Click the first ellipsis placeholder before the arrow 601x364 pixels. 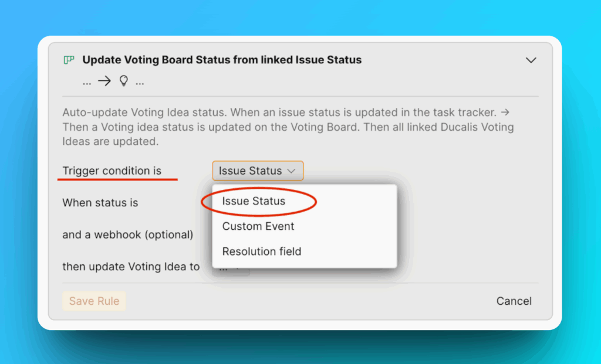87,82
